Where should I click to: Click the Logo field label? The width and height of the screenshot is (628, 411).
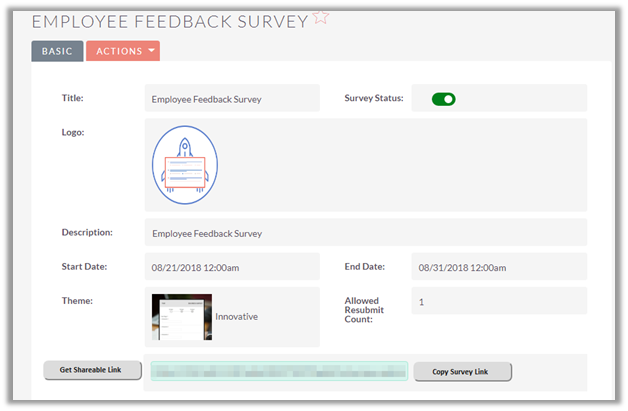[73, 132]
